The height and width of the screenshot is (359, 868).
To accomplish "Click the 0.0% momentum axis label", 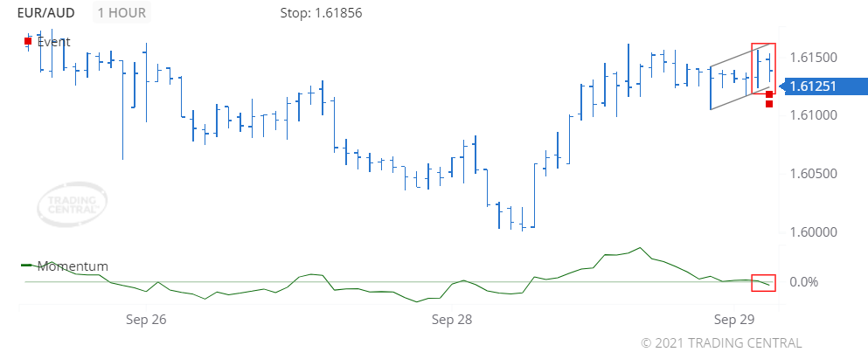I will pyautogui.click(x=805, y=282).
